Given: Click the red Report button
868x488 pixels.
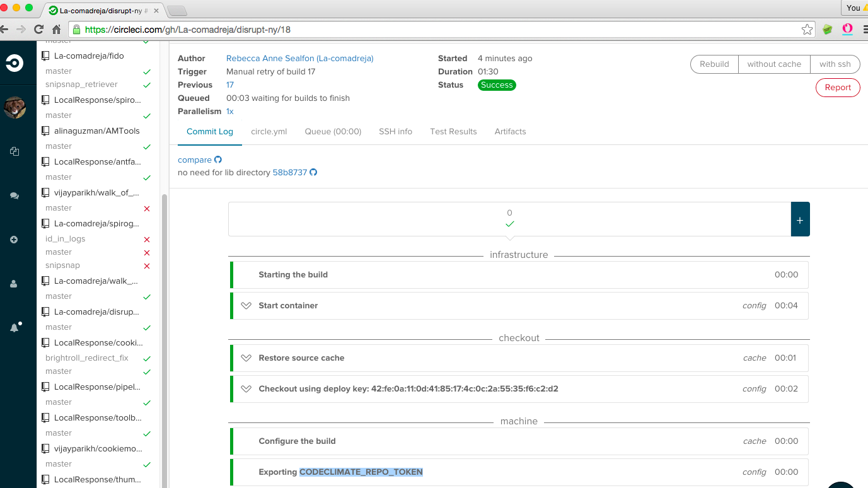Looking at the screenshot, I should click(838, 88).
